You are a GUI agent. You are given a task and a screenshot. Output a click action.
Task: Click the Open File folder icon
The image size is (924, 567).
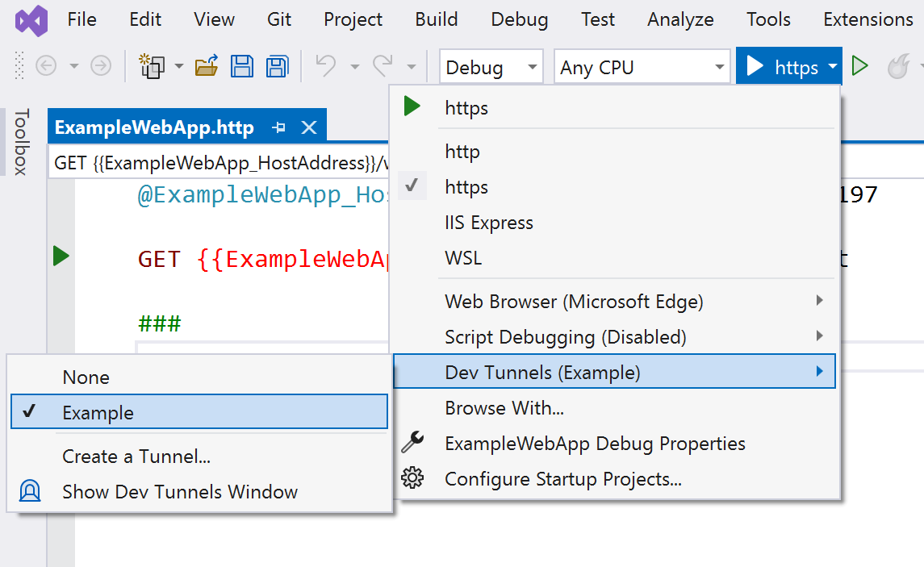(x=207, y=66)
